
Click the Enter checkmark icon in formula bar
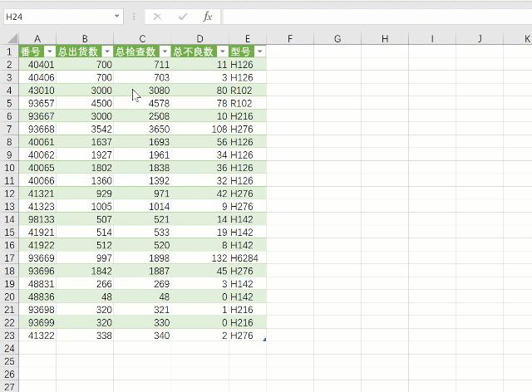(x=182, y=17)
